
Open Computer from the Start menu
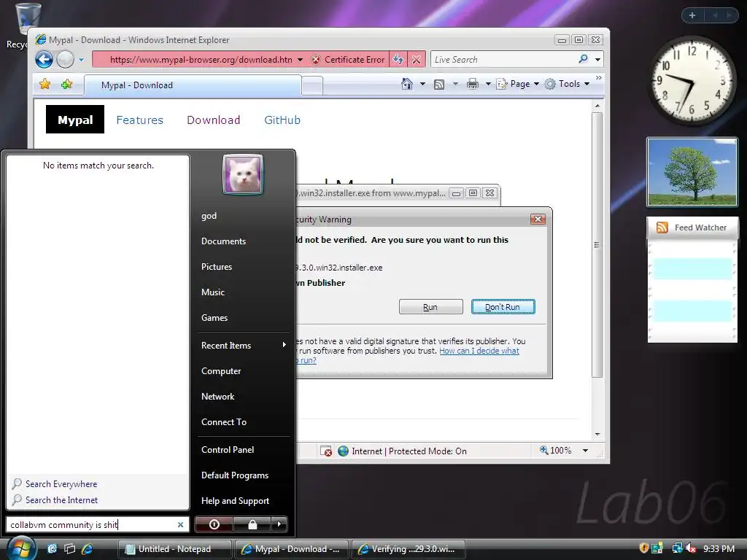click(x=220, y=371)
